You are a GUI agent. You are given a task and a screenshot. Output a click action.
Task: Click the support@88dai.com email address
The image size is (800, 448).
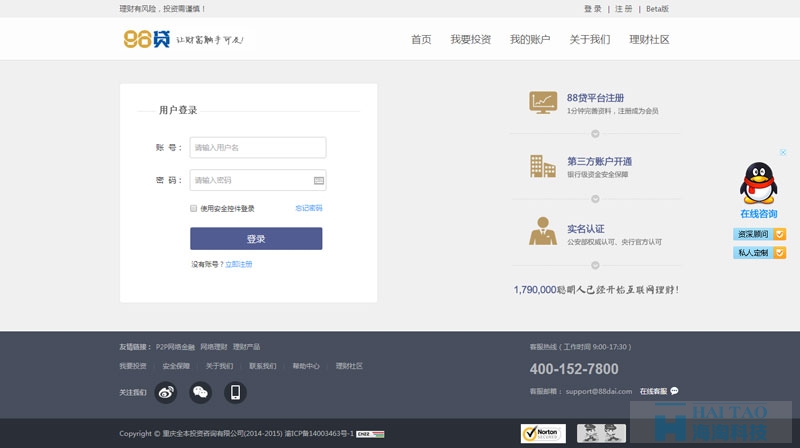(599, 391)
